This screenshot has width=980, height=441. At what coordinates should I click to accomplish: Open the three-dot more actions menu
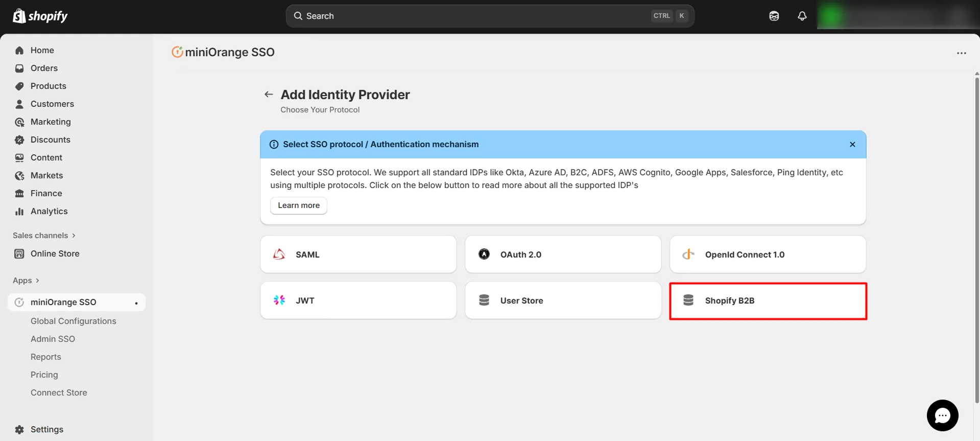[x=962, y=53]
